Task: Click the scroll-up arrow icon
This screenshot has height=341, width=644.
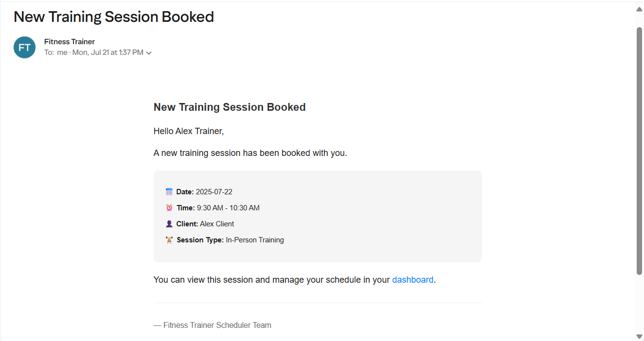Action: [x=639, y=9]
